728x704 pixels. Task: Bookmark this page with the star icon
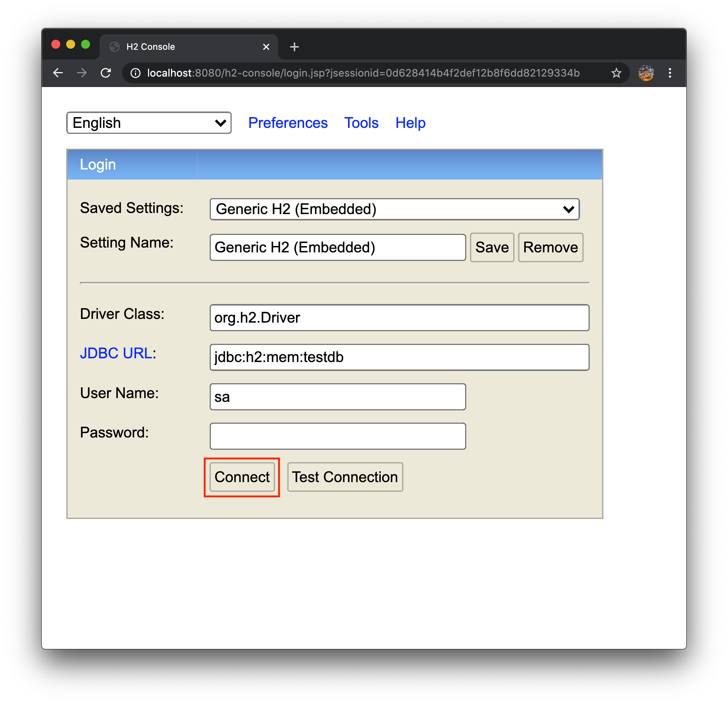point(616,73)
